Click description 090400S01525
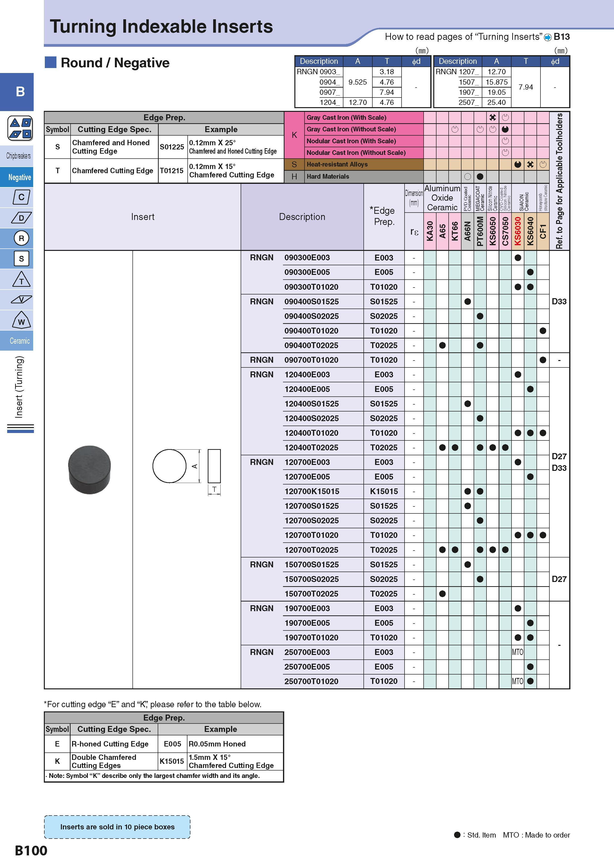614x868 pixels. pos(311,301)
